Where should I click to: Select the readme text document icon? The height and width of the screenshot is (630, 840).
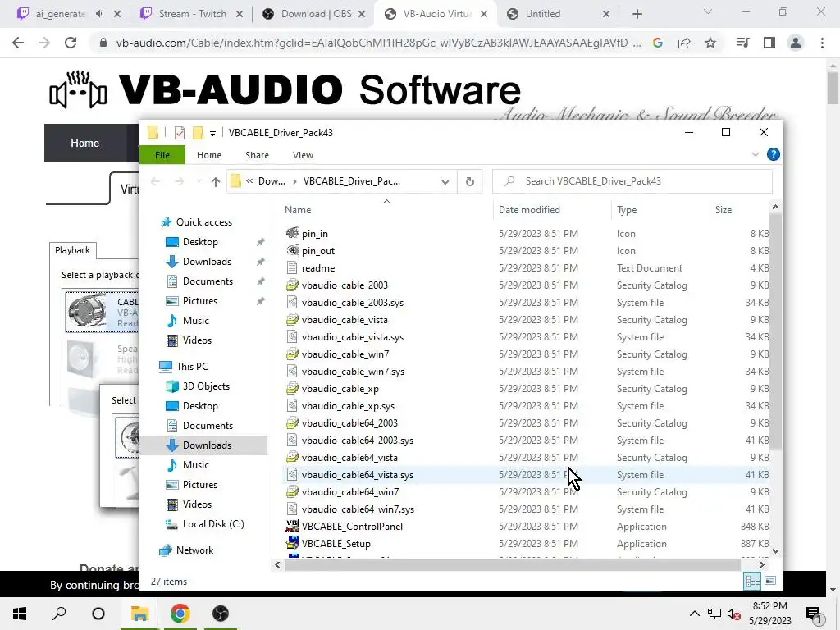point(292,267)
